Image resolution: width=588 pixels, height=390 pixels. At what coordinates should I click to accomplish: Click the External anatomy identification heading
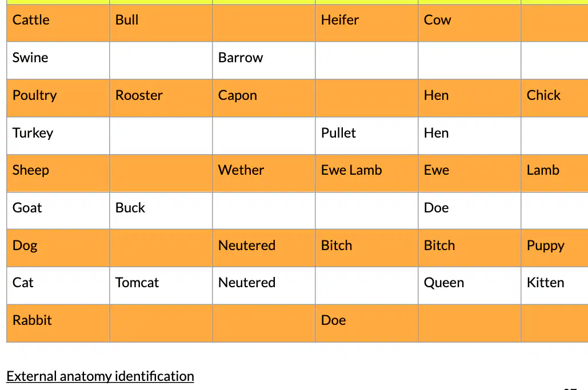point(100,376)
